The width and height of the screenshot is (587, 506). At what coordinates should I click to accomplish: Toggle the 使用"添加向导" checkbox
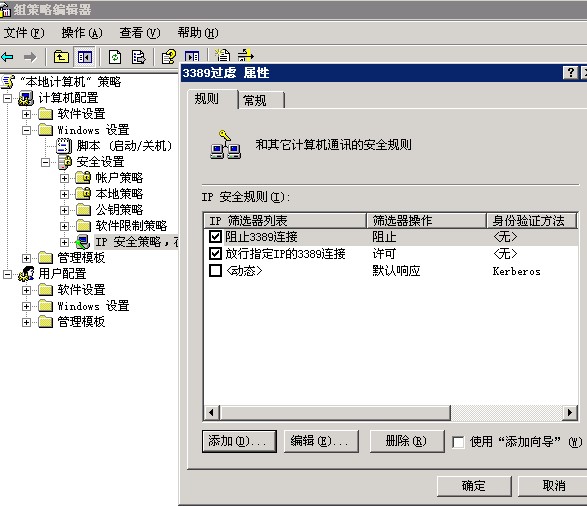pyautogui.click(x=458, y=442)
